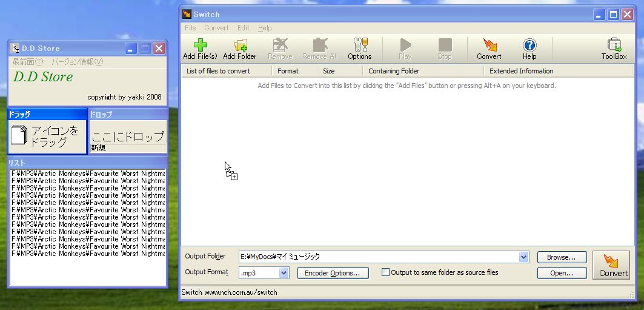Click the Stop toolbar button
Screen dimensions: 644x310
coord(445,49)
